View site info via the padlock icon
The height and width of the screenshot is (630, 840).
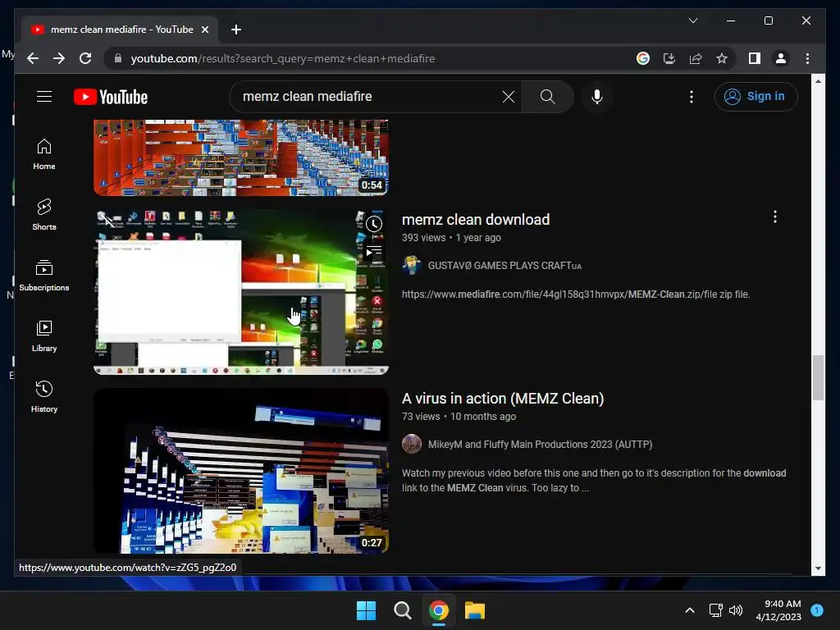118,58
